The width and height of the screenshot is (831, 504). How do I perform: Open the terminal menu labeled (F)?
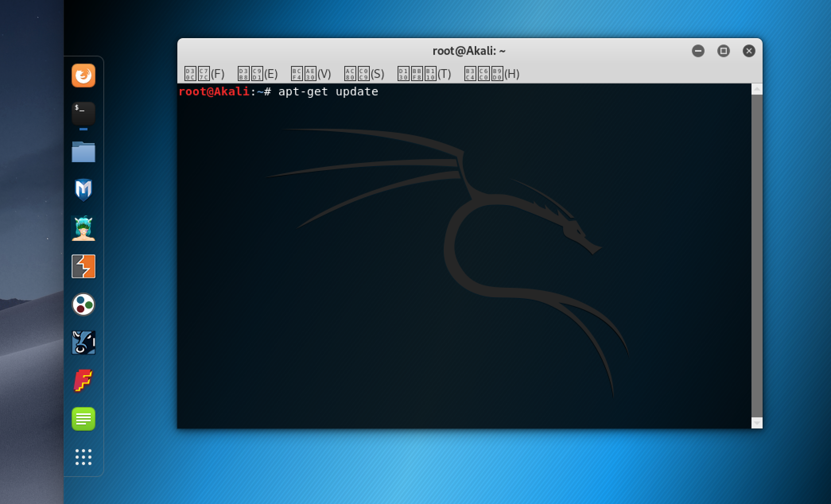(204, 74)
